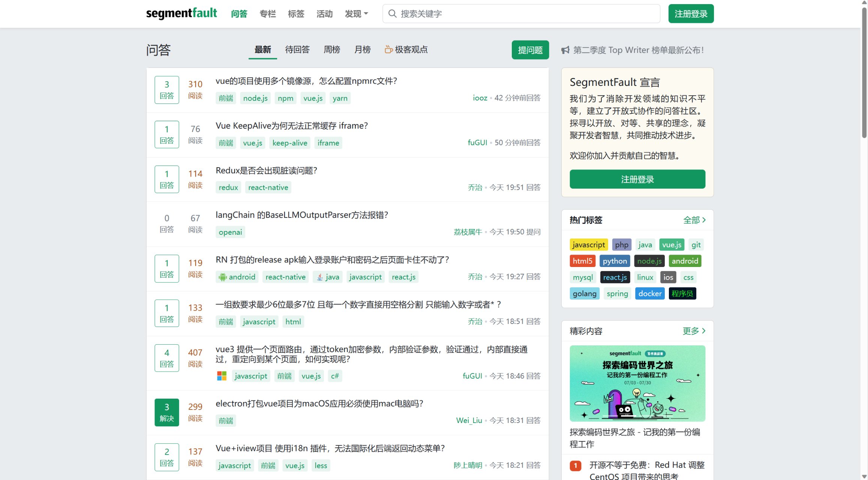Open the 专栏 navigation item
Viewport: 868px width, 480px height.
coord(267,14)
